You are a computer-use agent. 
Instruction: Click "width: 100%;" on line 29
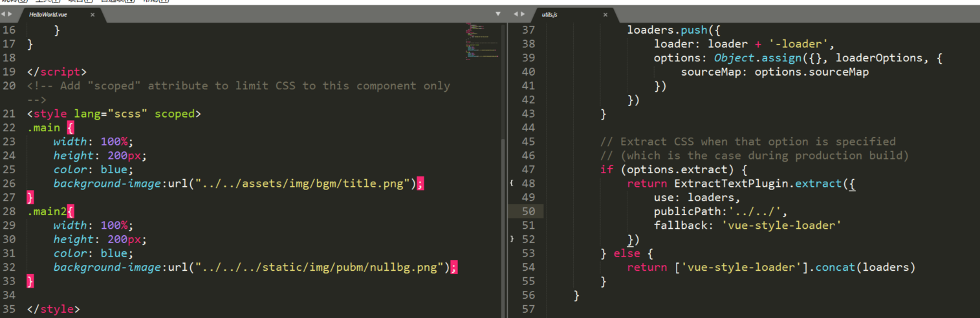tap(93, 225)
